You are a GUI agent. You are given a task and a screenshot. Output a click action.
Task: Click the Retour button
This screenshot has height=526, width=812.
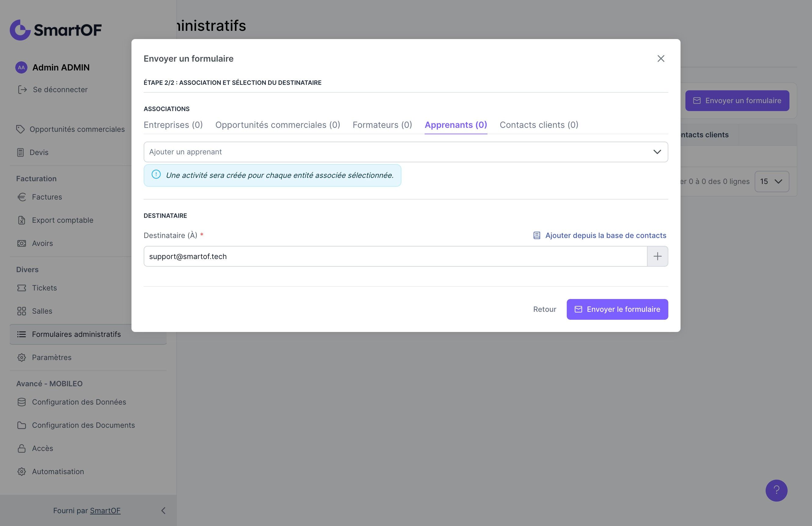544,309
